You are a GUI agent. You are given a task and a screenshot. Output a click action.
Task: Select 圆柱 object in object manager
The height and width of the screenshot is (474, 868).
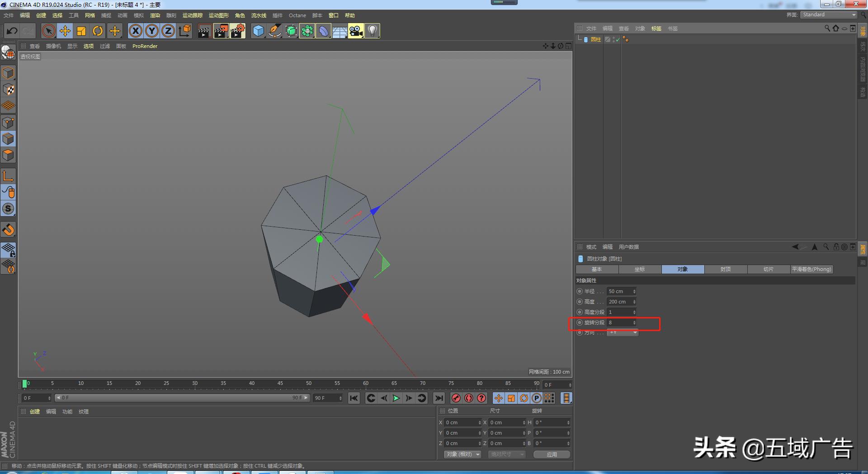point(596,39)
